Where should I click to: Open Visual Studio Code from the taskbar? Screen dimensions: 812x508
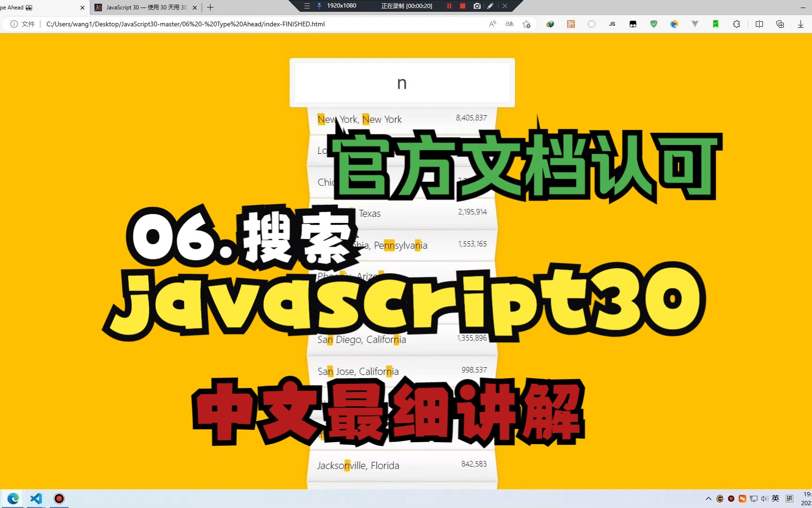(x=36, y=499)
